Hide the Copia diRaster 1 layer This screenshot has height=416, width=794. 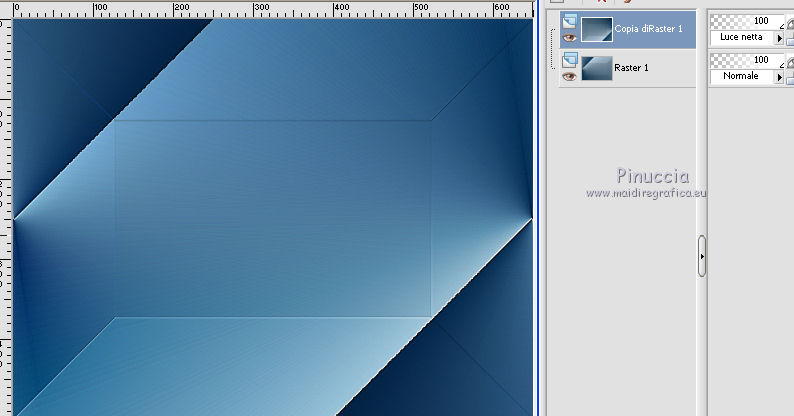[569, 37]
